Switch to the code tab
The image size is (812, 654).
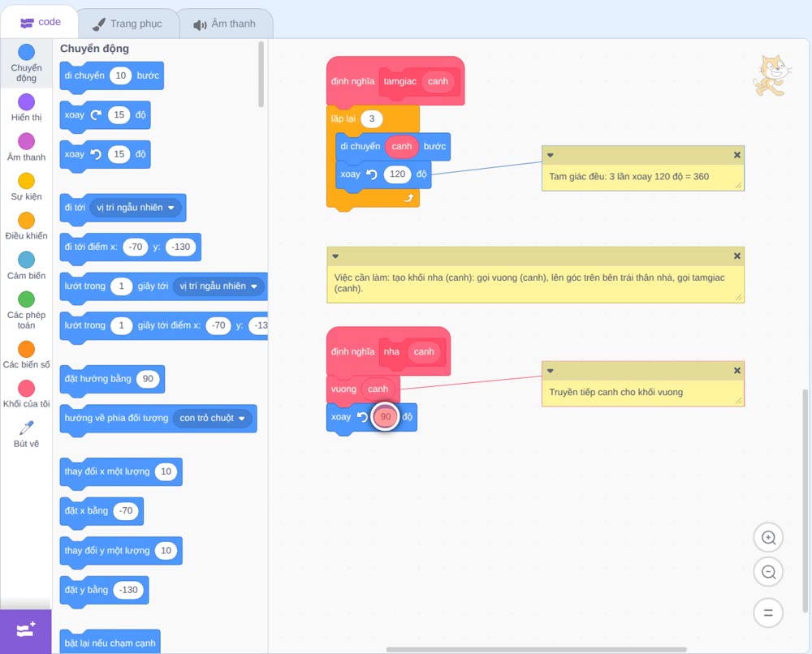(40, 22)
